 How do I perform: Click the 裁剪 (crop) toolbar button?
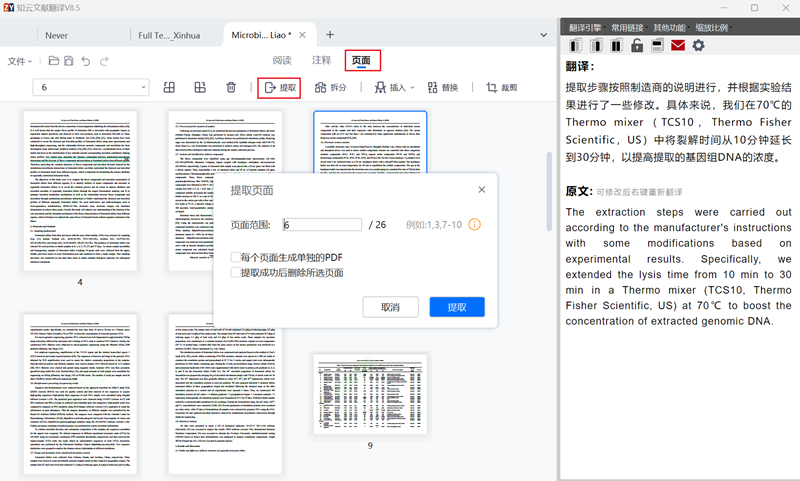point(502,88)
